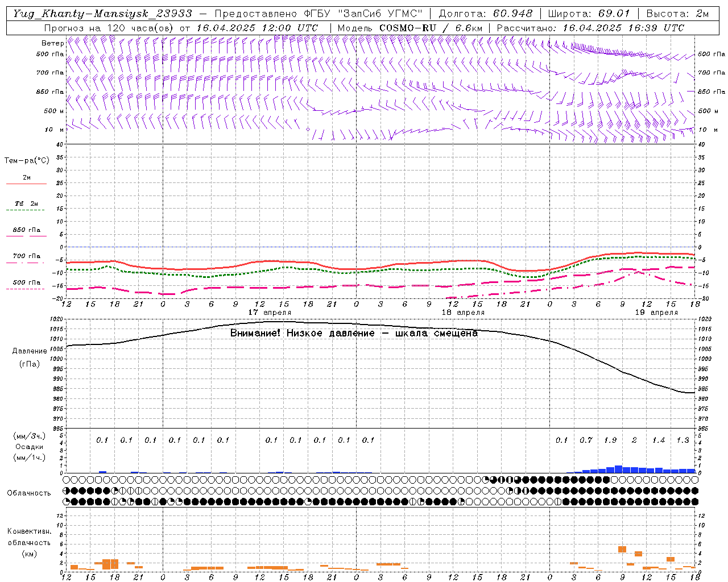Click the '1.4' precipitation value

point(659,440)
